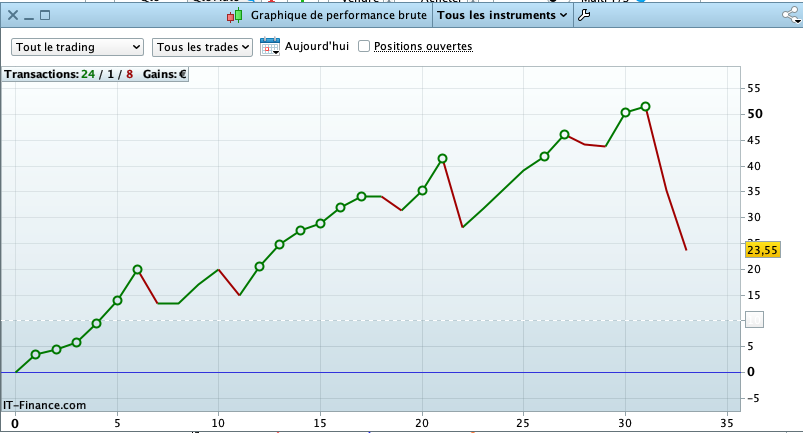Click the yellow 23,55 value label
Image resolution: width=803 pixels, height=433 pixels.
(x=763, y=250)
